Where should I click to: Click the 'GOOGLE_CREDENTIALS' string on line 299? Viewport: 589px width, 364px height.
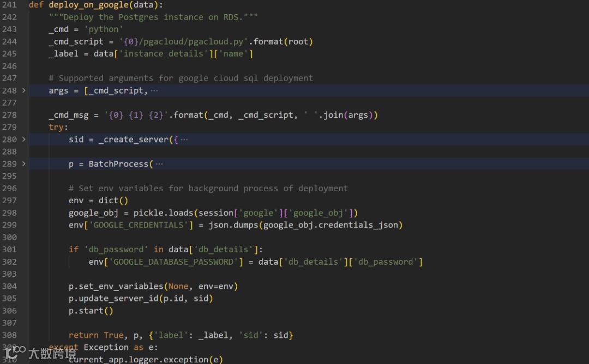pos(138,225)
